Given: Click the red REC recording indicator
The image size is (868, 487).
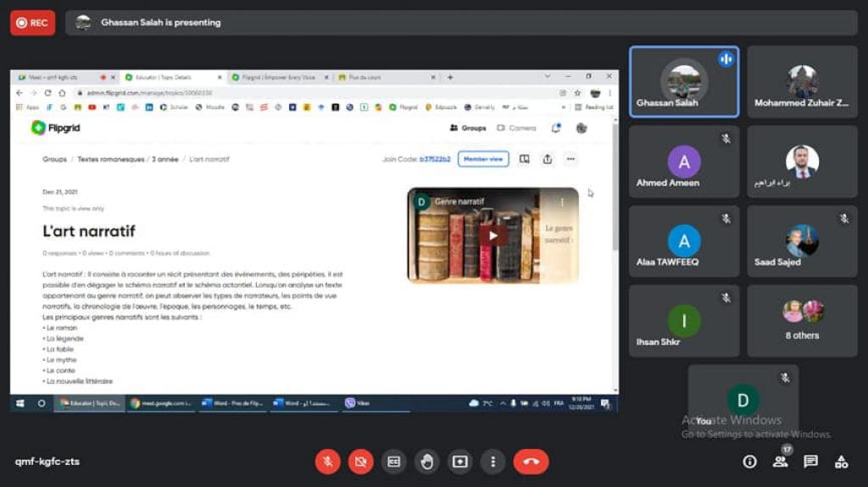Looking at the screenshot, I should (32, 23).
